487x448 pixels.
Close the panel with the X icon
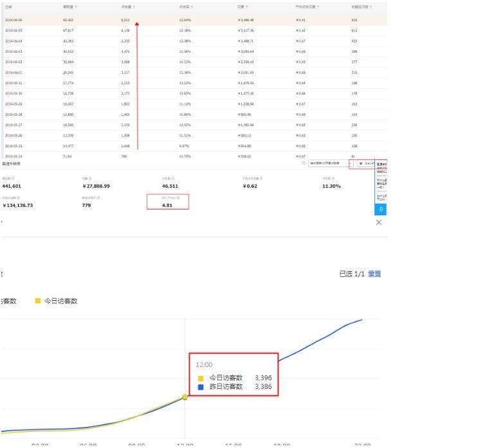point(379,222)
